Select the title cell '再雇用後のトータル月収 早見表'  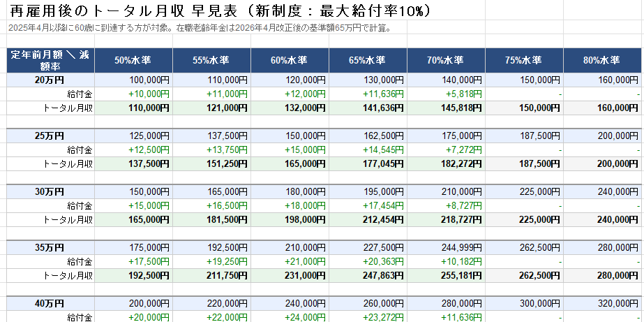220,11
